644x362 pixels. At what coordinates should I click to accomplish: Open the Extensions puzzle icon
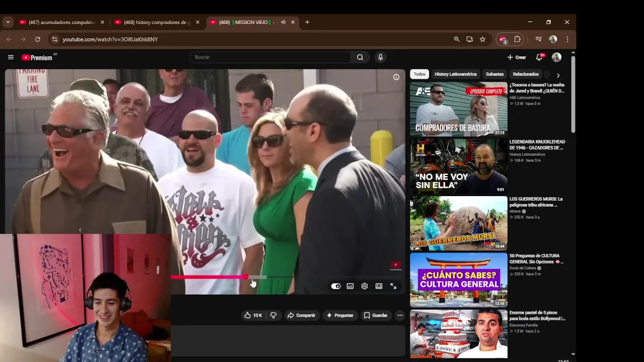[x=517, y=39]
